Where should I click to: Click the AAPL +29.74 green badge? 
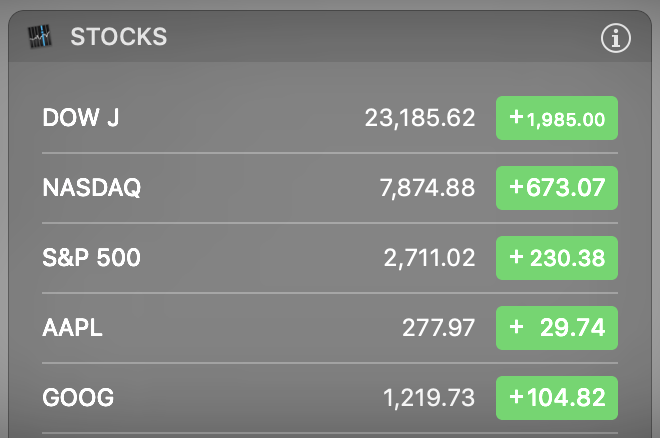click(556, 328)
